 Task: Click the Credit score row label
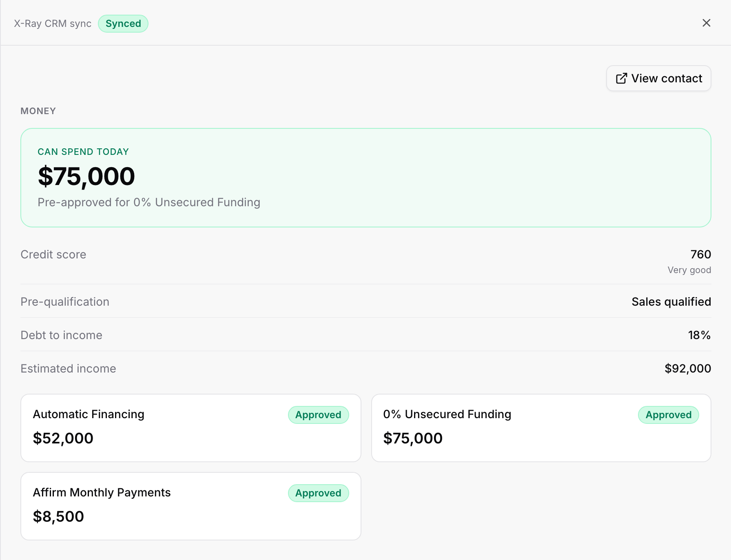pyautogui.click(x=53, y=254)
